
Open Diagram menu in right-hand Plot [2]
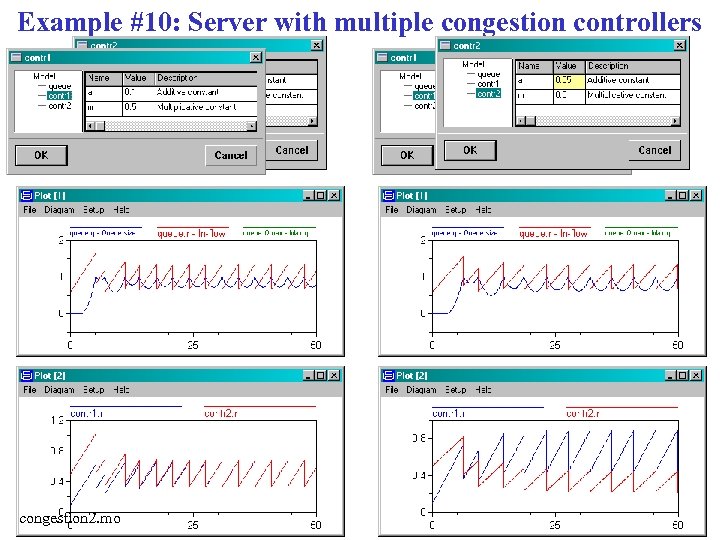[x=421, y=390]
